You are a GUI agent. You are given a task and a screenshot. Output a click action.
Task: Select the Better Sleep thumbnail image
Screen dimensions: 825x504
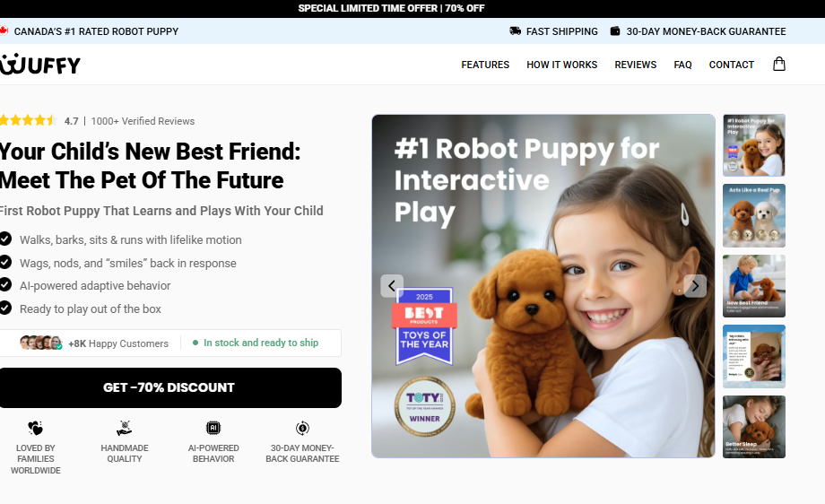pyautogui.click(x=754, y=427)
